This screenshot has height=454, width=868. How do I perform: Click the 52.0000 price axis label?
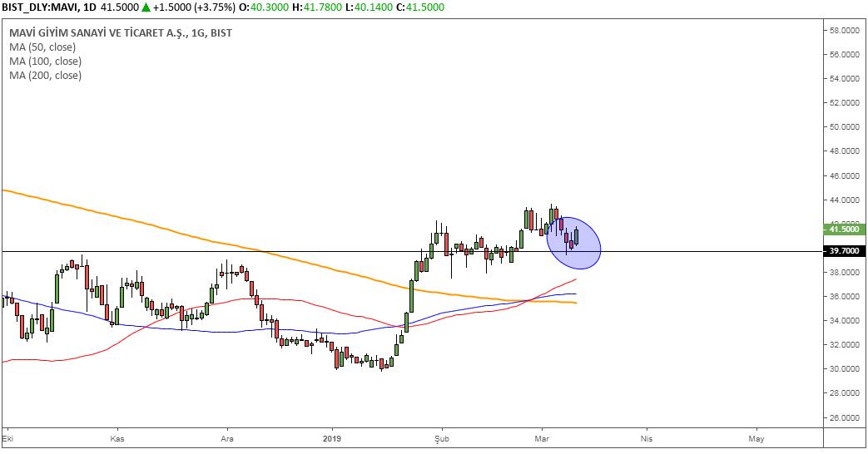[844, 103]
